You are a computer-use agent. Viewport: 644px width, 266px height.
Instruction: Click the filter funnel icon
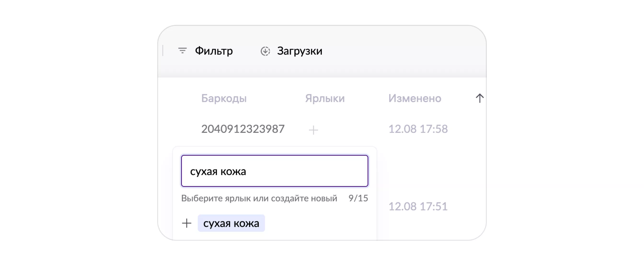(182, 51)
